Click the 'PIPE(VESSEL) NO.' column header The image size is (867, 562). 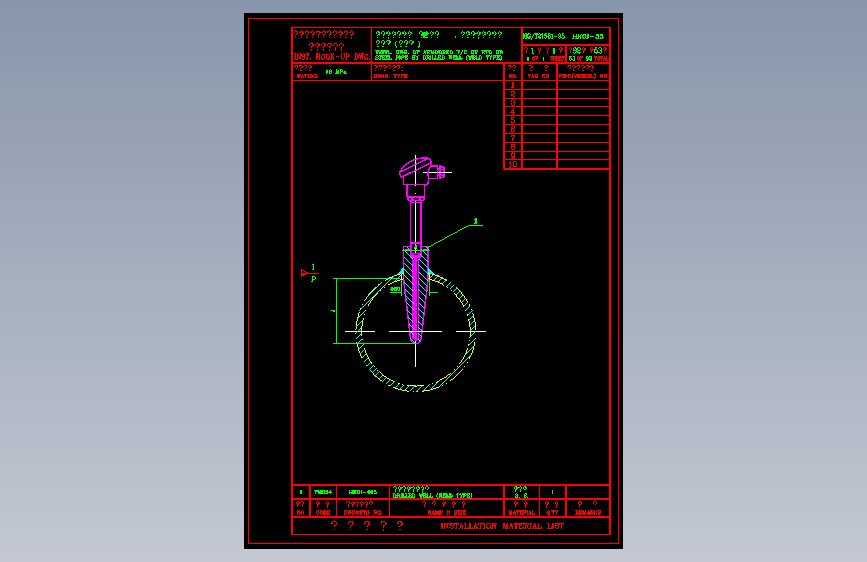pyautogui.click(x=583, y=76)
